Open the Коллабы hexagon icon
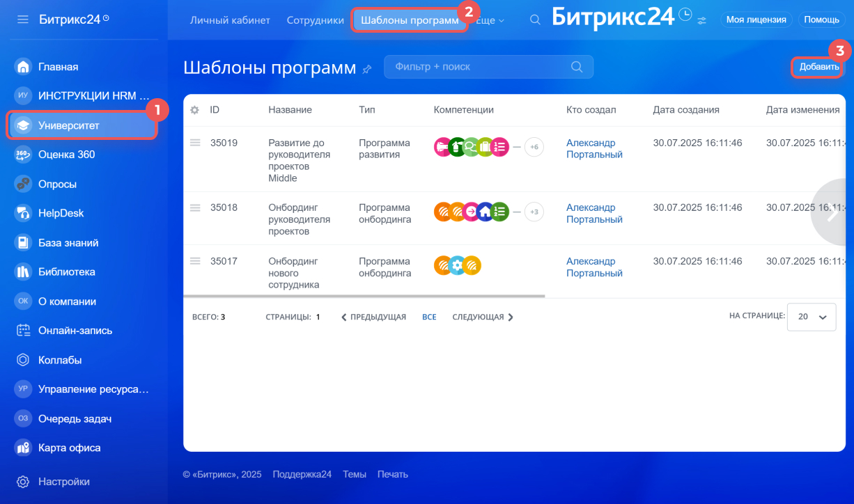854x504 pixels. click(23, 360)
